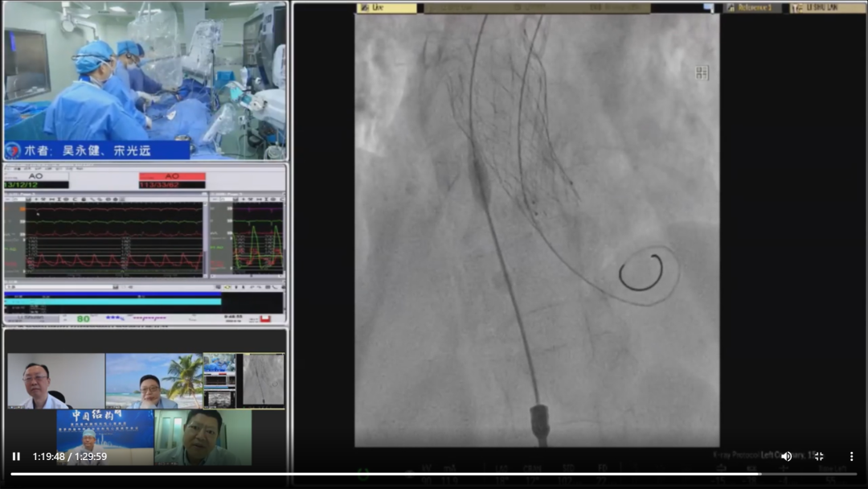The image size is (868, 489).
Task: Click the cyan bar in the monitor log
Action: click(113, 302)
